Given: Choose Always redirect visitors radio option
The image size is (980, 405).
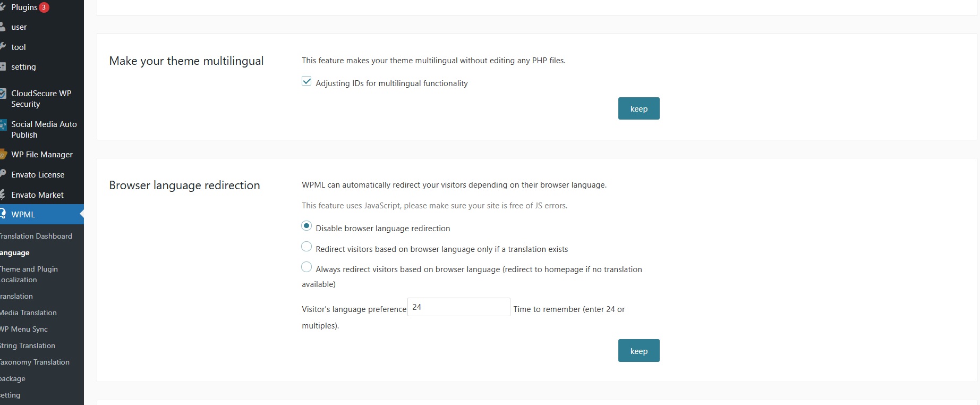Looking at the screenshot, I should (306, 267).
